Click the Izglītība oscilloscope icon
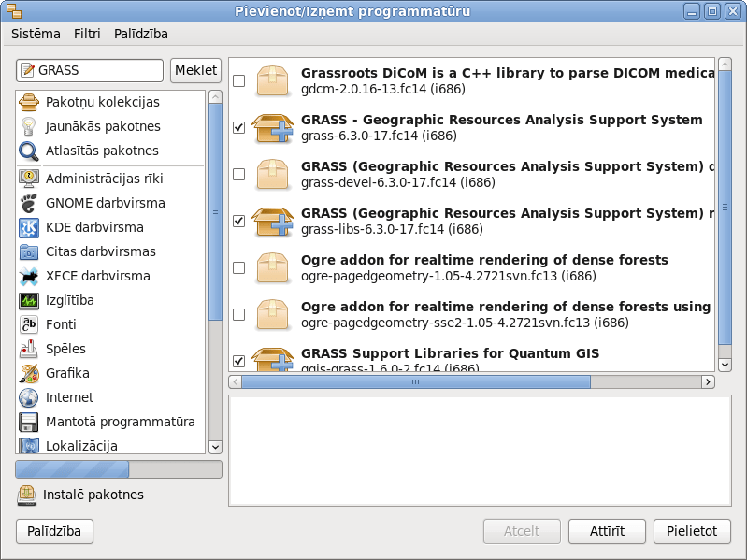The width and height of the screenshot is (747, 560). pos(29,300)
